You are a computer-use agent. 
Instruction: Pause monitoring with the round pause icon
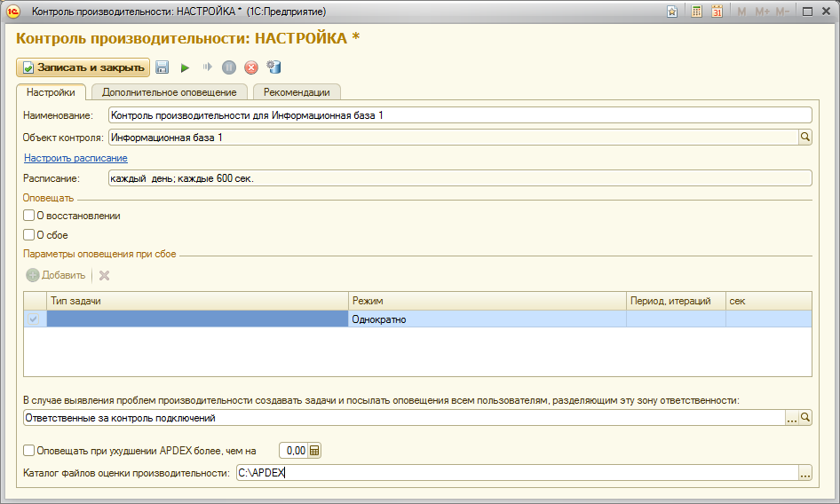(x=229, y=67)
